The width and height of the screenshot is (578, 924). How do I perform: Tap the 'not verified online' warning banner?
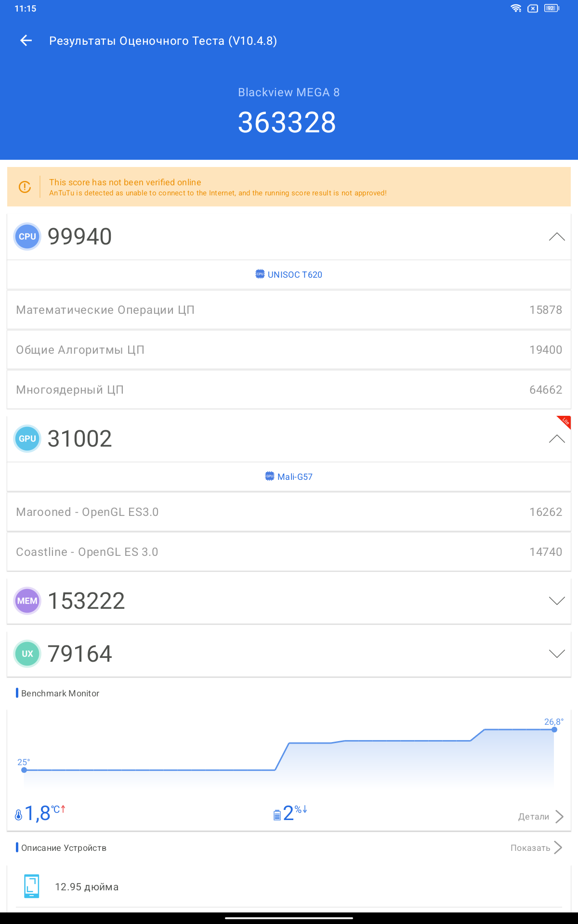(289, 187)
